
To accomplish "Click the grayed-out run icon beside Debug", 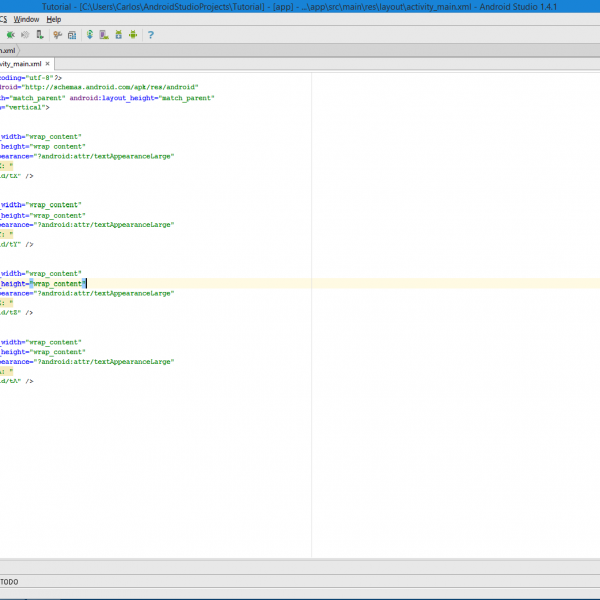I will pos(25,35).
